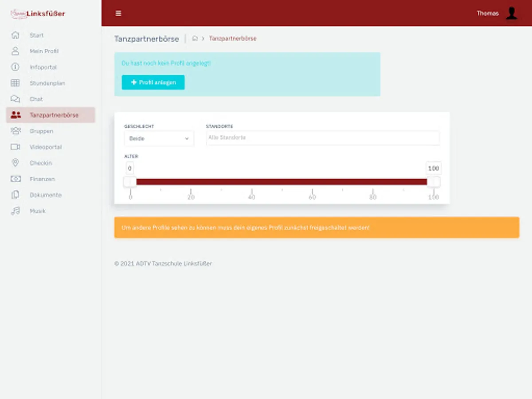Click the Tanzpartnerbörse breadcrumb link

pos(233,39)
